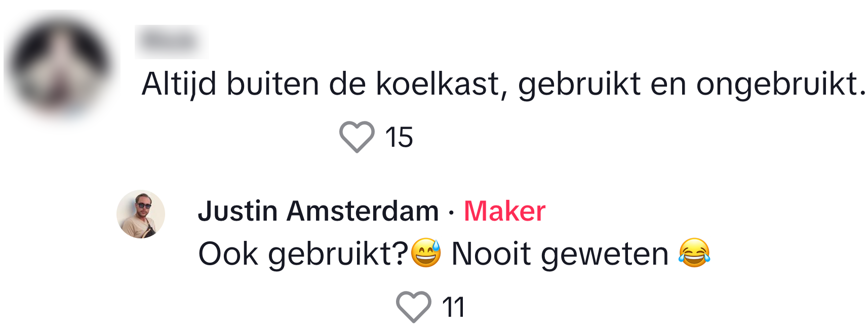The width and height of the screenshot is (868, 334).
Task: Click the grinning sweat emoji in the reply
Action: pos(426,253)
